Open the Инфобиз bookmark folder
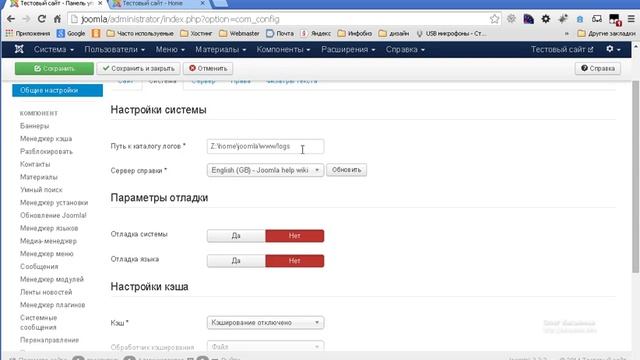The width and height of the screenshot is (640, 360). coord(355,33)
